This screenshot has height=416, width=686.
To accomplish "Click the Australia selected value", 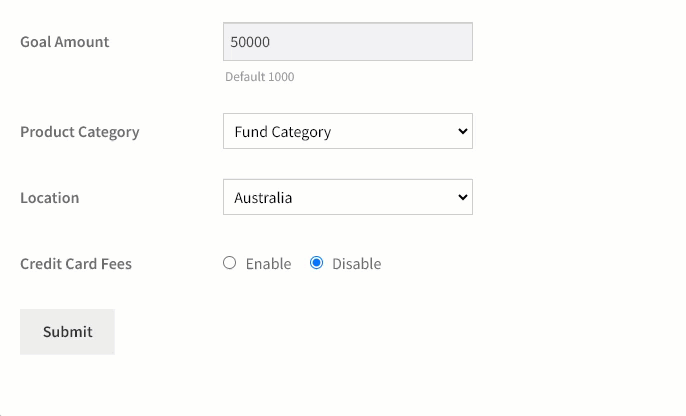I will click(263, 198).
